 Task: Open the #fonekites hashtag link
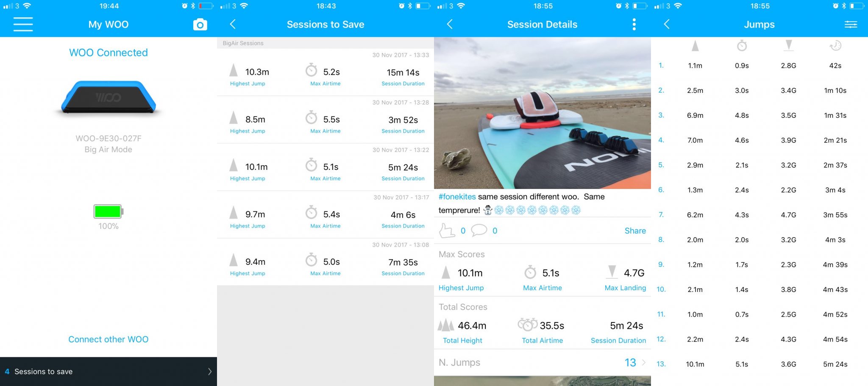(x=457, y=197)
